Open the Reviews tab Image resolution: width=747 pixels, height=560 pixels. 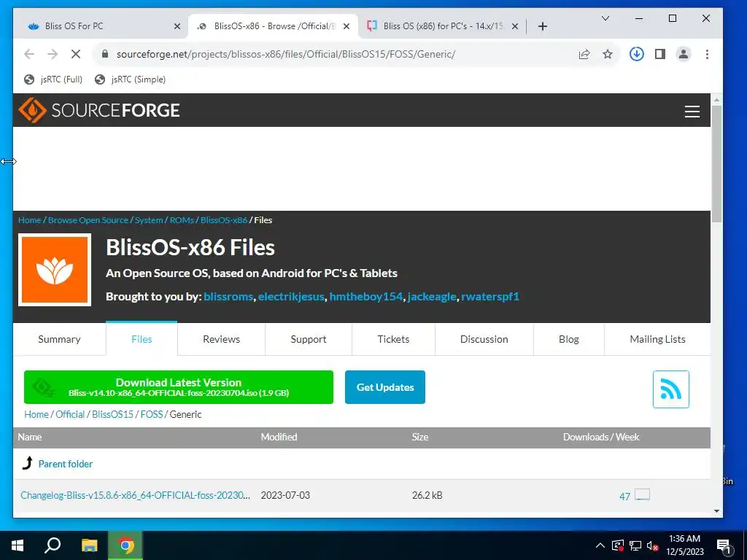[222, 339]
